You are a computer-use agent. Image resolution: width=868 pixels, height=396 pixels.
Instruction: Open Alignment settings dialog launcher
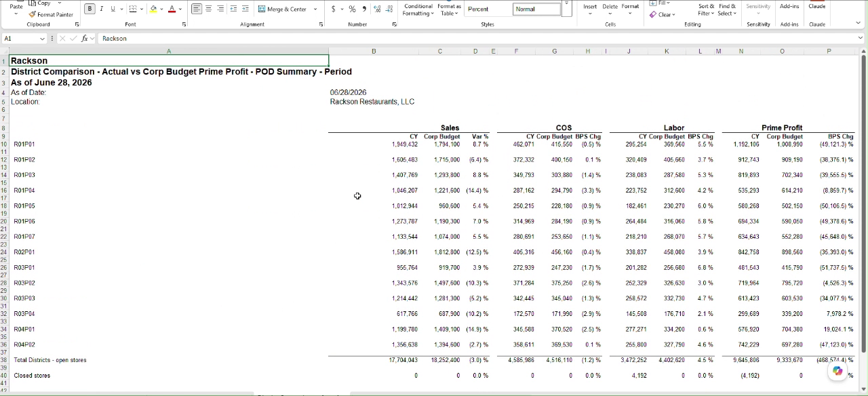(x=321, y=24)
